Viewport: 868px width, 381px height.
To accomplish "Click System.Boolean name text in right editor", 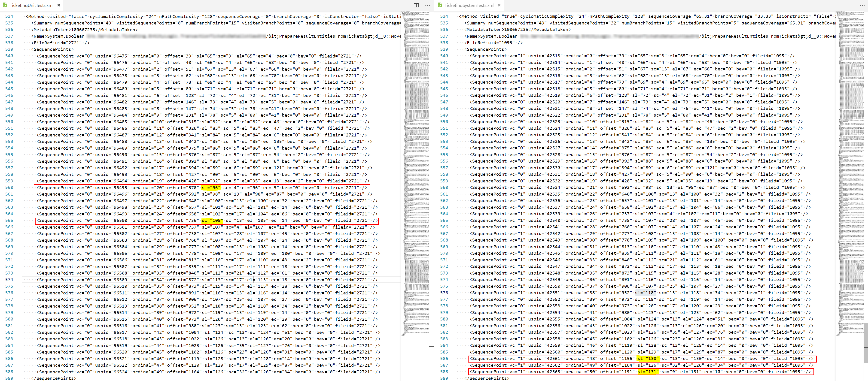I will (498, 36).
